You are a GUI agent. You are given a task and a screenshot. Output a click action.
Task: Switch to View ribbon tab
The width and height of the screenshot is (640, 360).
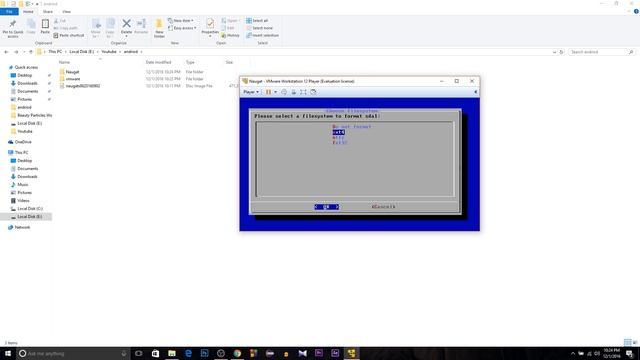[x=67, y=11]
